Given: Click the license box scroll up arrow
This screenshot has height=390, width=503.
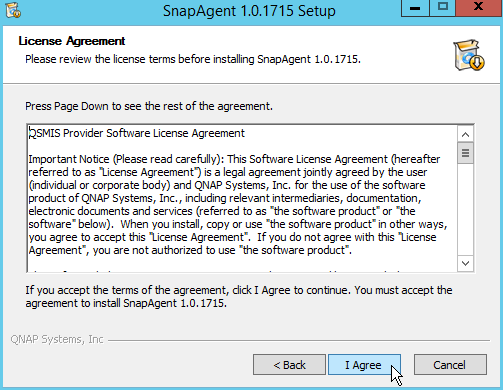Looking at the screenshot, I should coord(466,135).
